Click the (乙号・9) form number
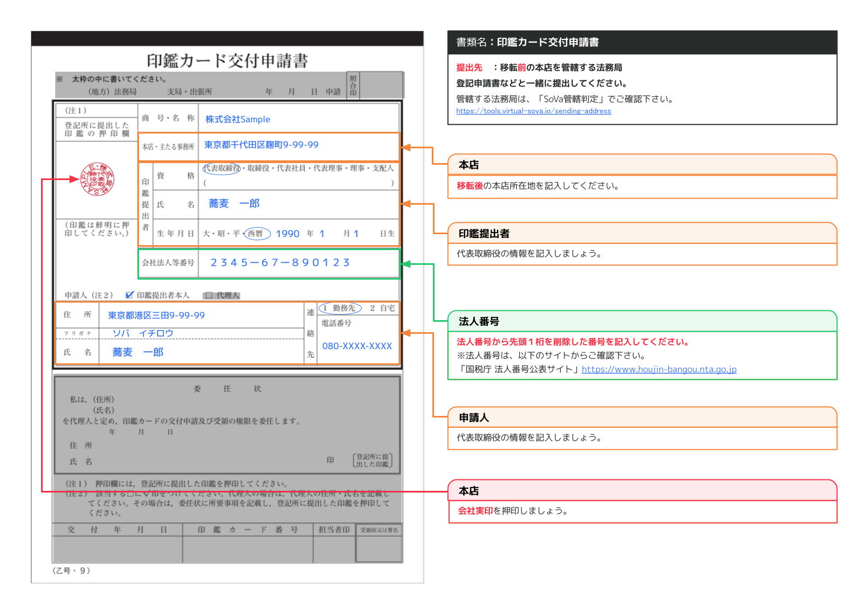 click(71, 571)
